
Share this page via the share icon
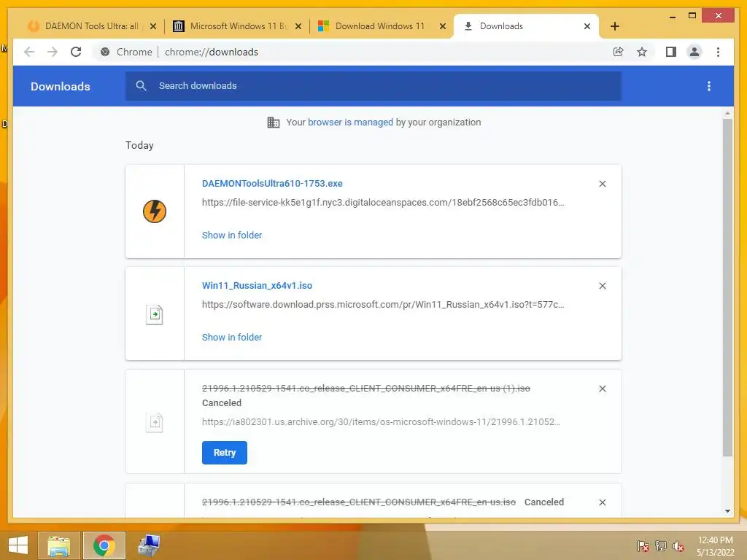(x=618, y=52)
